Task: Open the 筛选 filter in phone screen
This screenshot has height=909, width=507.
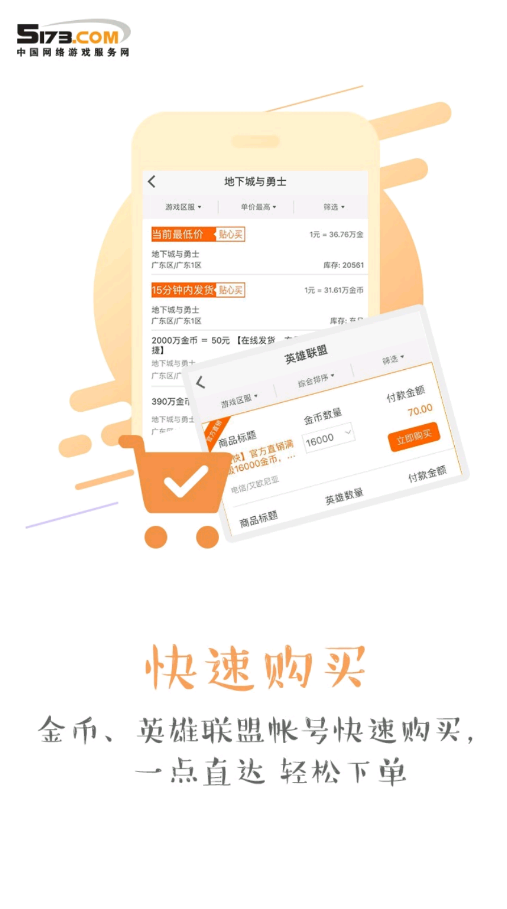Action: (x=334, y=207)
